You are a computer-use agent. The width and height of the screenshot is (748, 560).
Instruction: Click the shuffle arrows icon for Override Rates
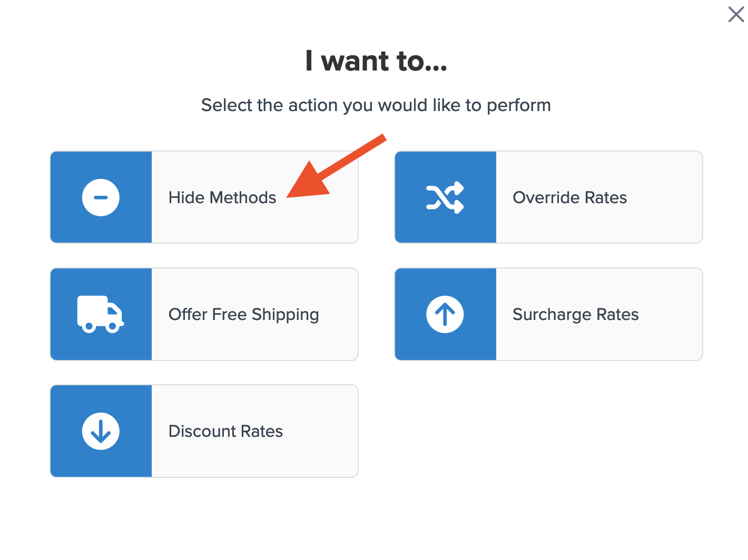tap(445, 197)
